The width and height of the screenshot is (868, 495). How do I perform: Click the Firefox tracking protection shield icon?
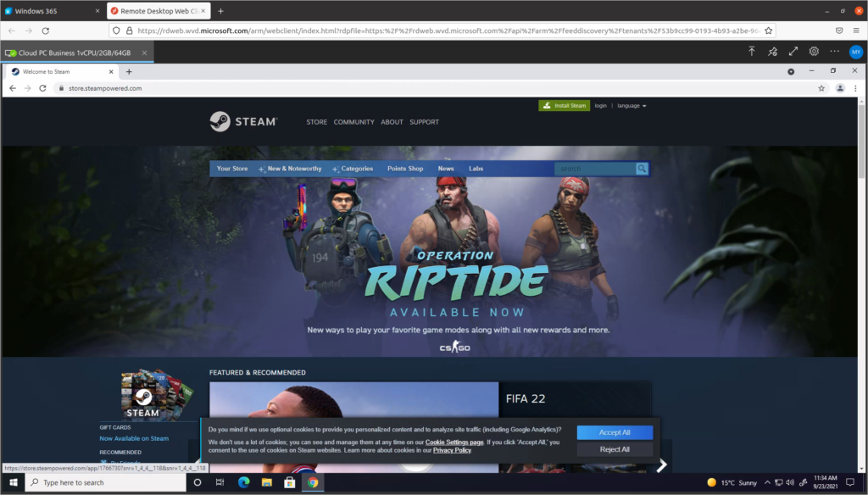116,31
